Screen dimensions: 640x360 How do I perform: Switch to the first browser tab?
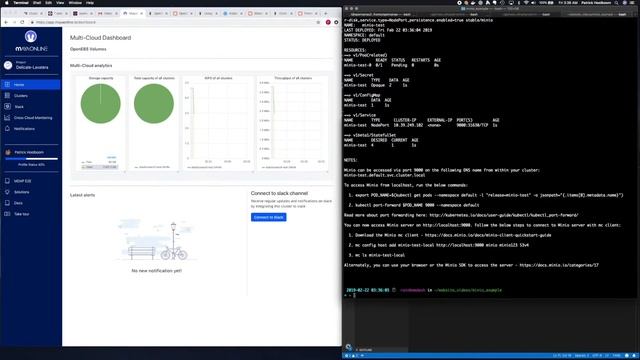click(33, 13)
